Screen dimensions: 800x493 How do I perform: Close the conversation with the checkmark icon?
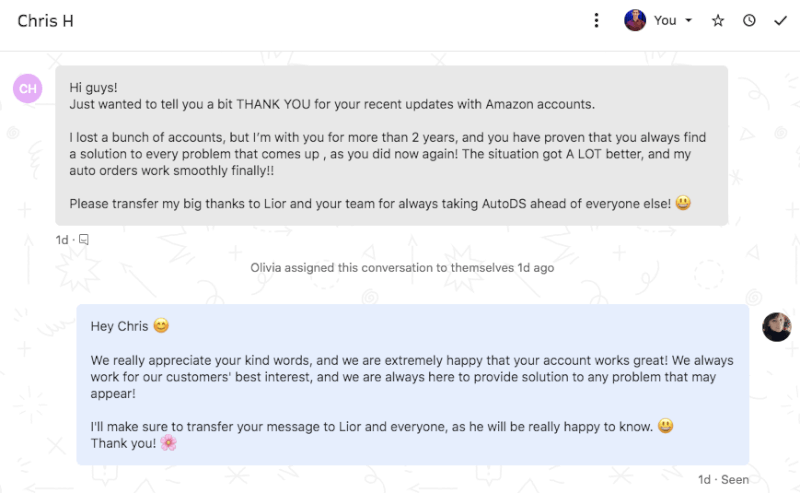[x=780, y=20]
